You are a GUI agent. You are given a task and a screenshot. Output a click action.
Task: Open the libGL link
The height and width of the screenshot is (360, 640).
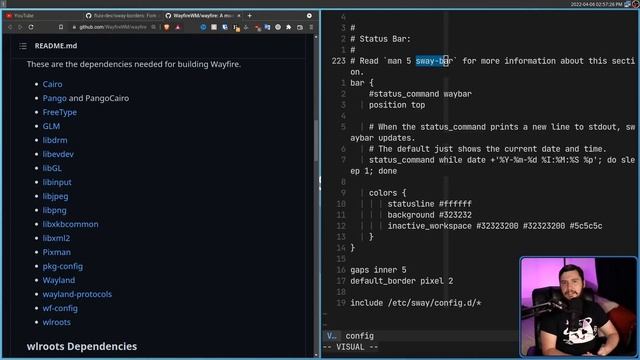click(52, 168)
